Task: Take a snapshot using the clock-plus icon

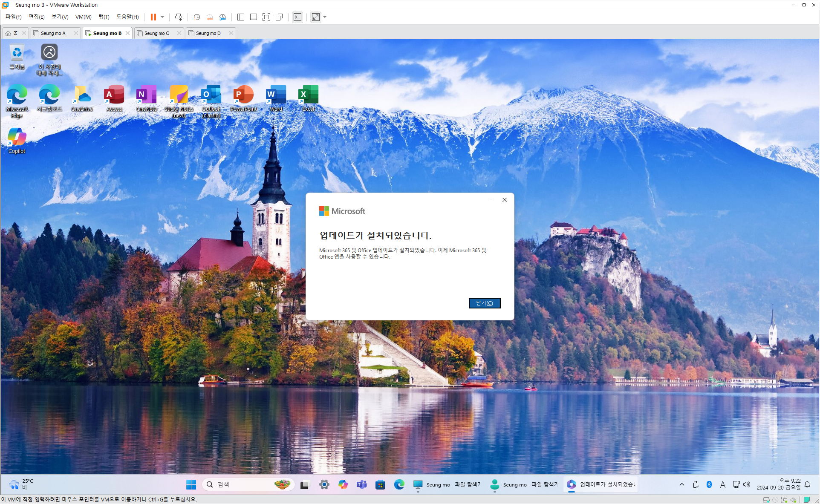Action: (x=196, y=17)
